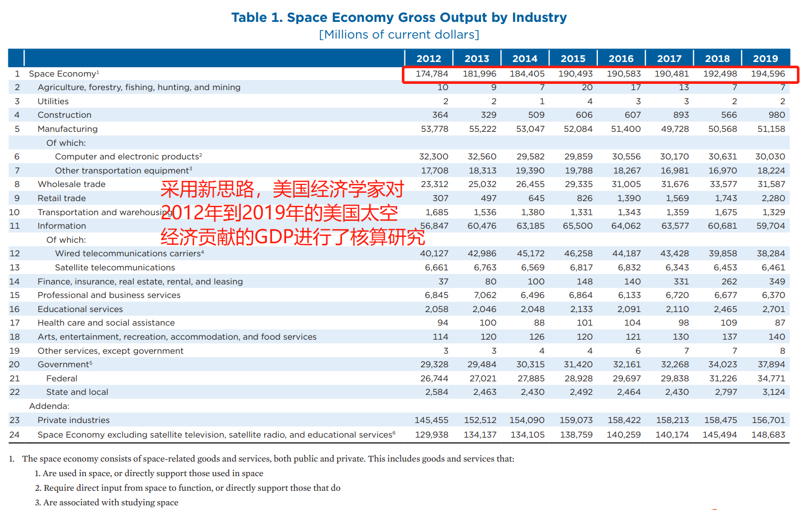Viewport: 812px width, 510px height.
Task: Click the Federal 2018 value 31,226
Action: [x=723, y=378]
